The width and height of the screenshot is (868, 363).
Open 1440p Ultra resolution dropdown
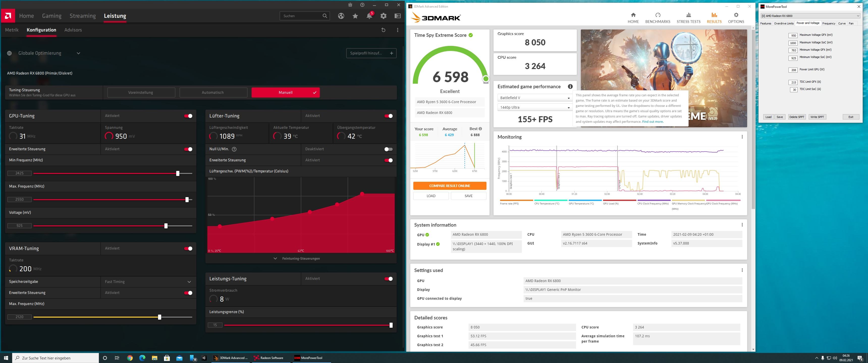[534, 107]
